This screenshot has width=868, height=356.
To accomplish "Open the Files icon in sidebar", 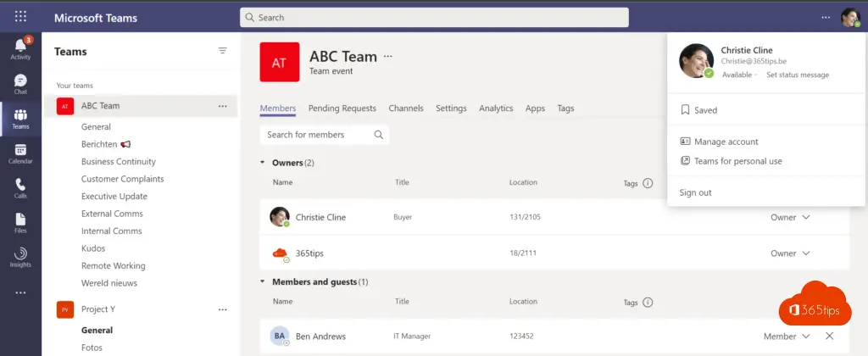I will coord(20,222).
